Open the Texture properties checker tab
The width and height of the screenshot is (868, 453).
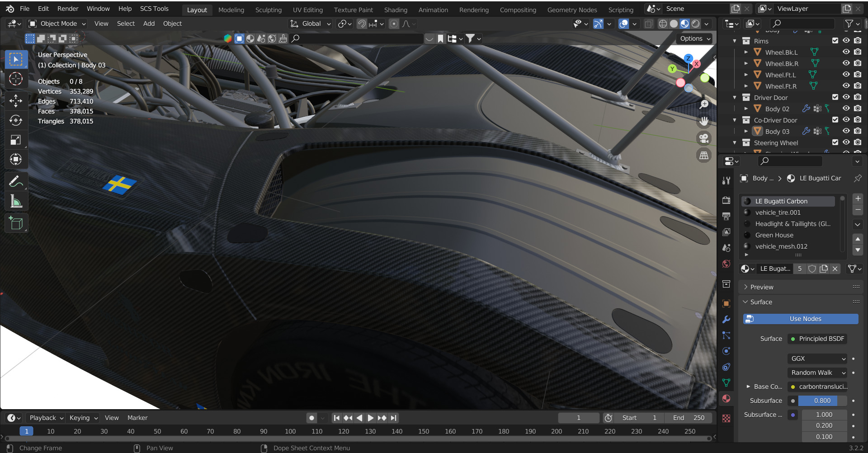[726, 418]
